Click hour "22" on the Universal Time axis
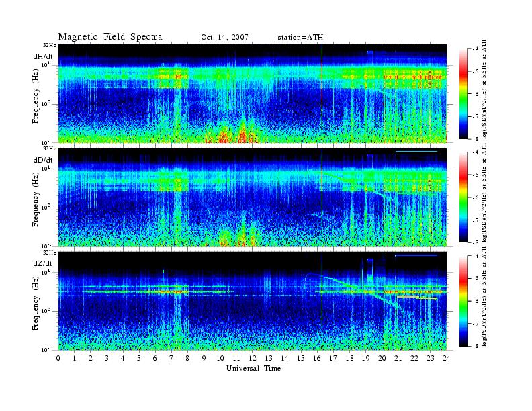The height and width of the screenshot is (411, 532). (x=414, y=358)
